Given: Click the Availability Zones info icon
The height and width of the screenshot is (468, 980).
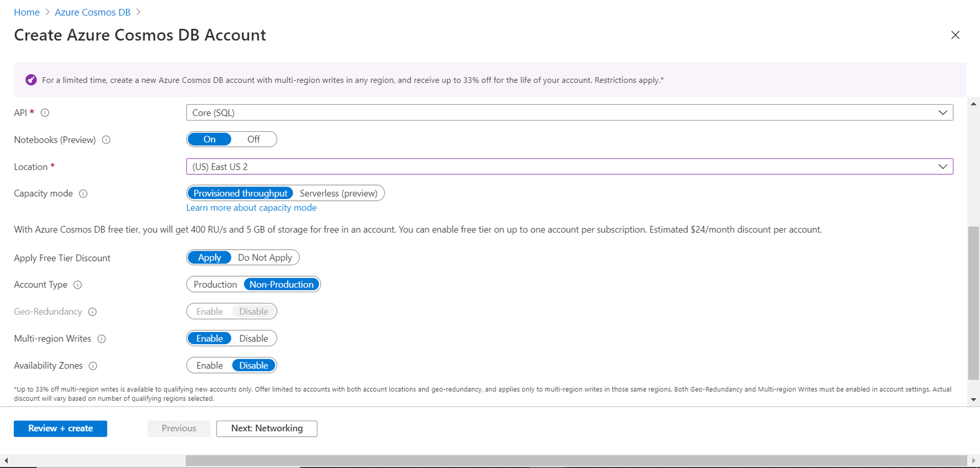Looking at the screenshot, I should point(93,366).
